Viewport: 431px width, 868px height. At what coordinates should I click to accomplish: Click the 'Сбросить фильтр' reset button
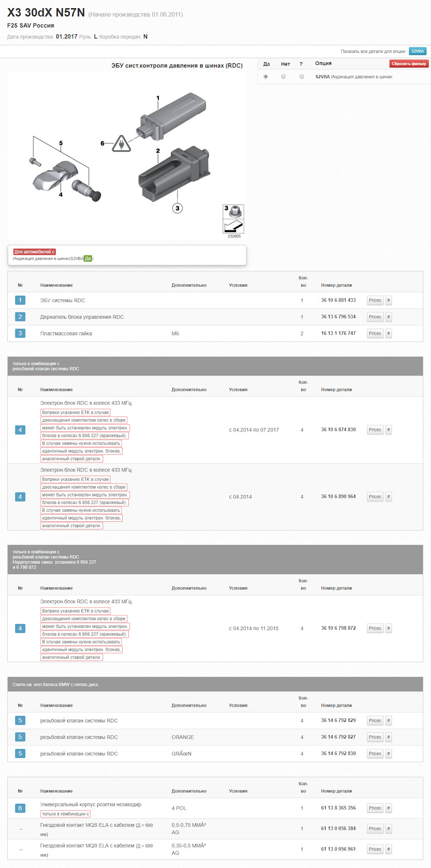tap(409, 64)
